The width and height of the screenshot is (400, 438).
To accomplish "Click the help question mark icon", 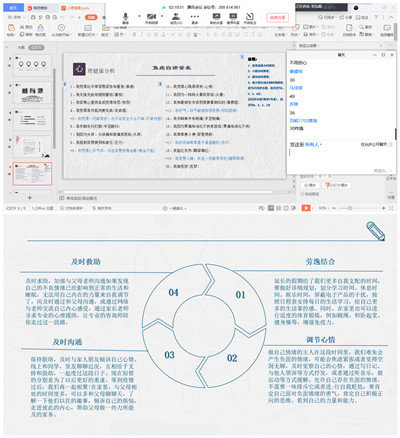I will 376,17.
